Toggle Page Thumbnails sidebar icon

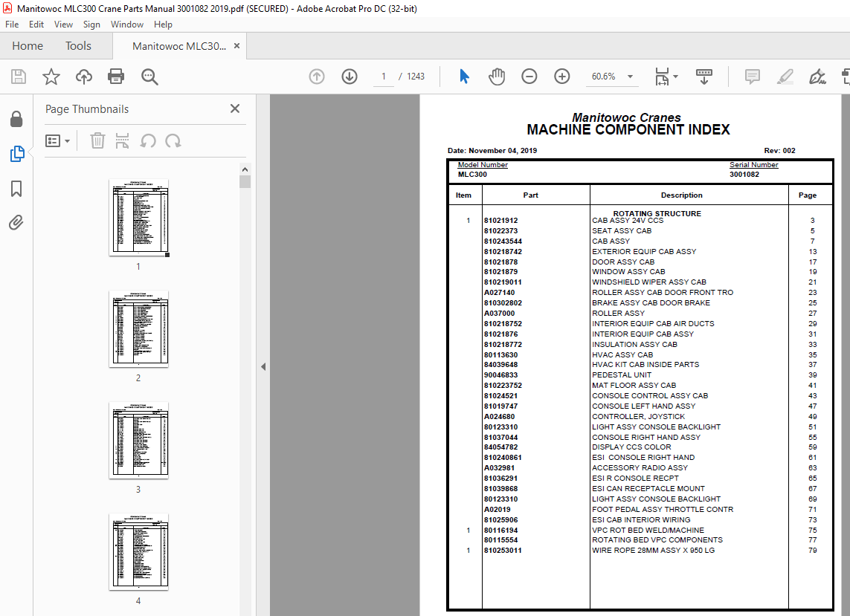coord(17,154)
